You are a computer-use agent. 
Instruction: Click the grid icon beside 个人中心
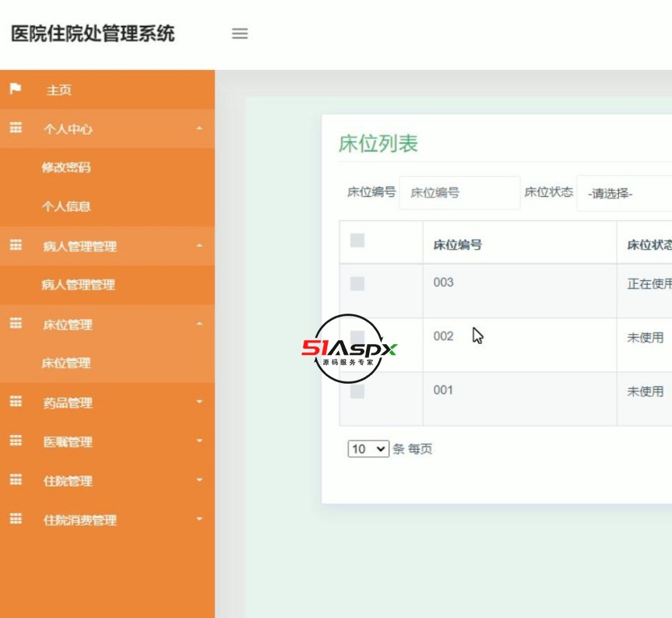15,129
